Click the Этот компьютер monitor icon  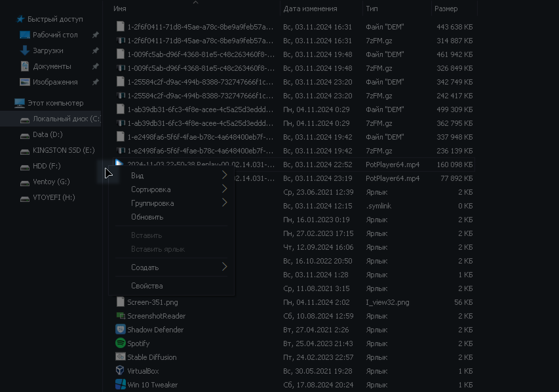pos(20,103)
